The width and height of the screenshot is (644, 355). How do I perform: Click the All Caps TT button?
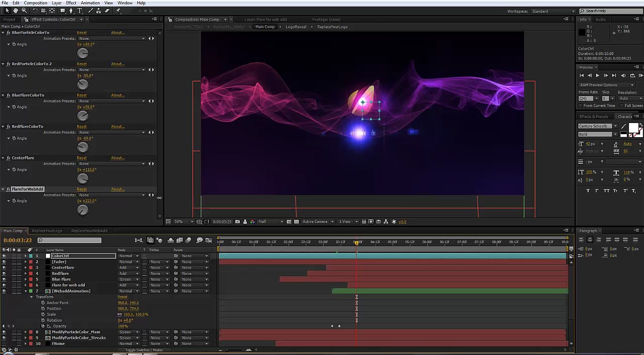[x=607, y=191]
